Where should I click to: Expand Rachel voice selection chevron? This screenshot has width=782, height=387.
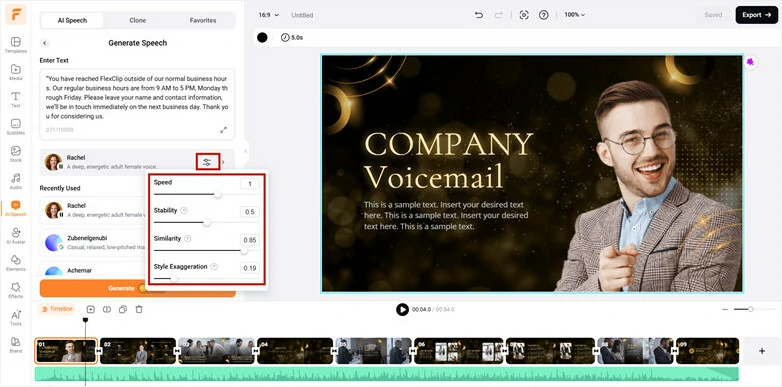223,162
